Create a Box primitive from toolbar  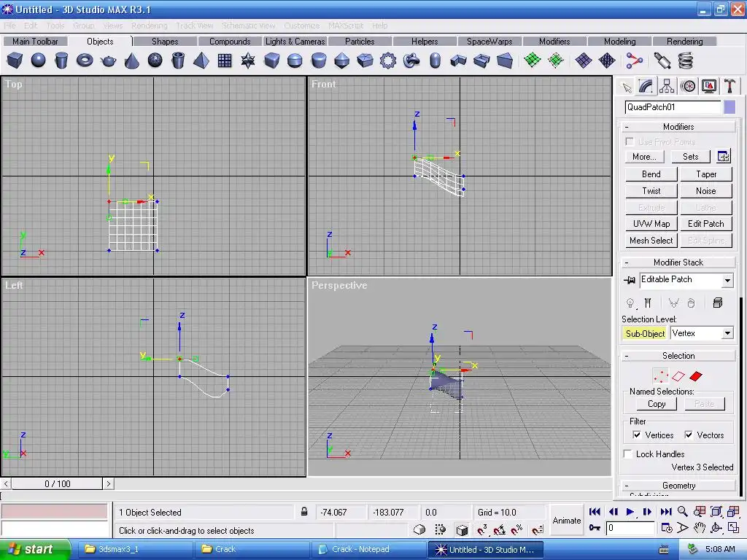tap(15, 61)
